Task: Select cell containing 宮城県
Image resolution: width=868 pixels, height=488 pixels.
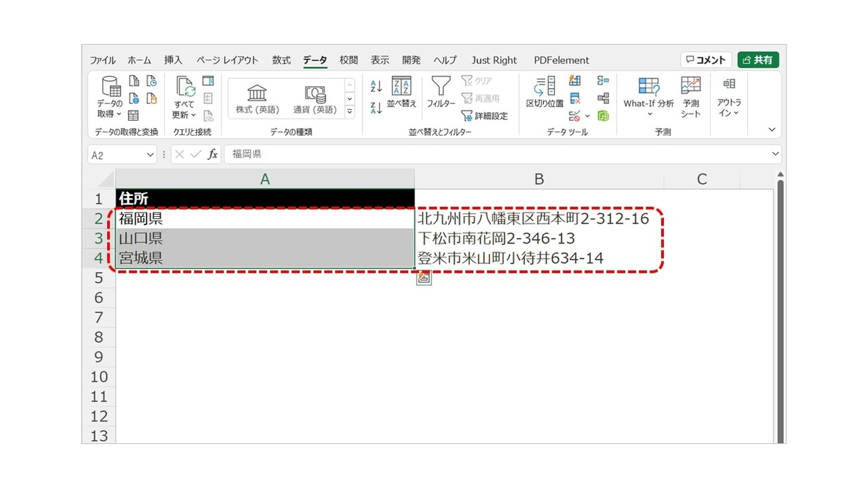Action: point(265,258)
